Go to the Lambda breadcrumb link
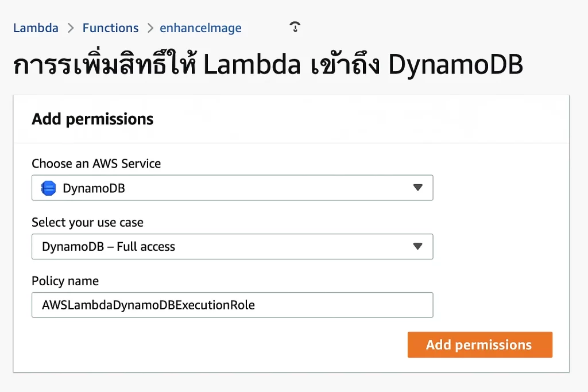This screenshot has width=588, height=392. (x=36, y=28)
